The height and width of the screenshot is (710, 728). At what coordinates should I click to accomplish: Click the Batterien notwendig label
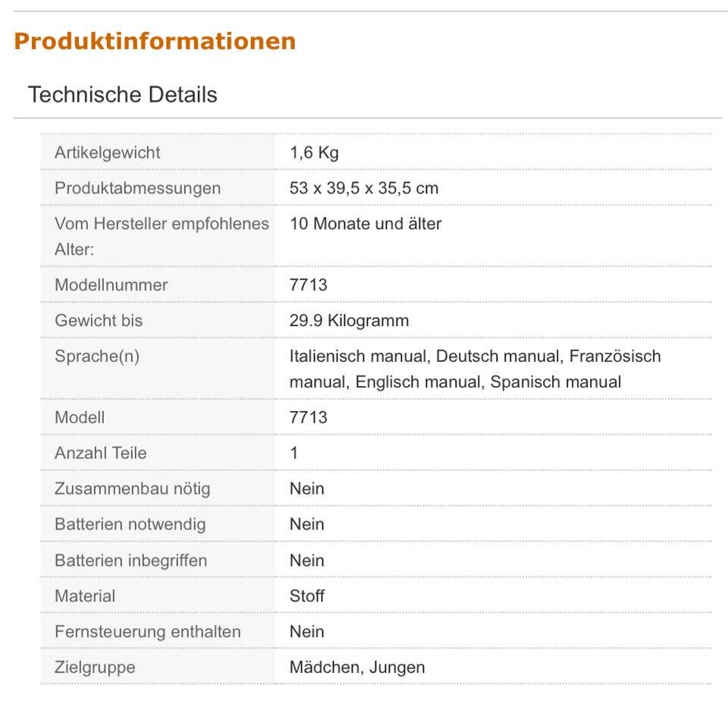pyautogui.click(x=130, y=525)
